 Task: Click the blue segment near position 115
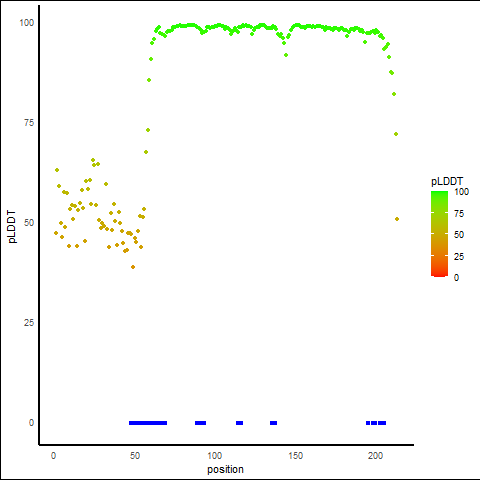(239, 423)
